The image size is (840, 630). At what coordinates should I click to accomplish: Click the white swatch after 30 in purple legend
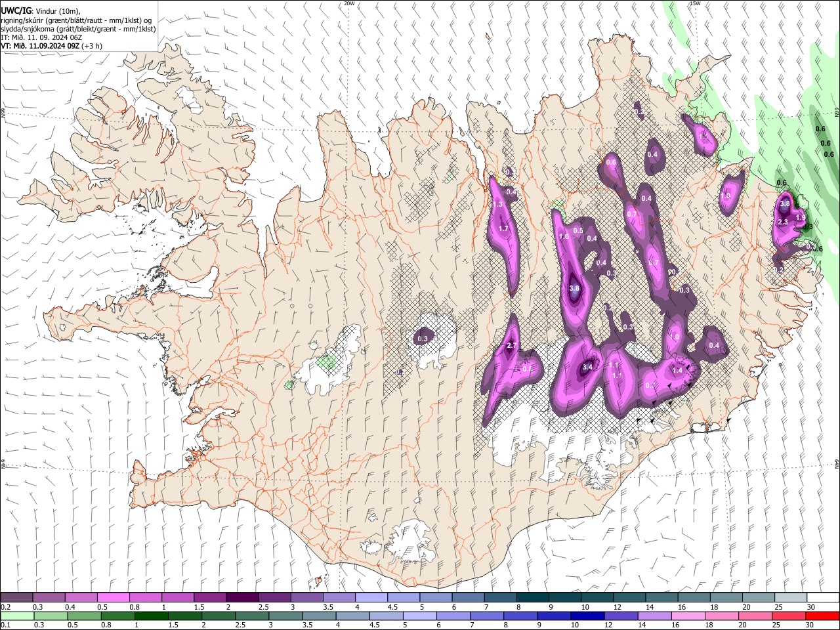click(822, 598)
